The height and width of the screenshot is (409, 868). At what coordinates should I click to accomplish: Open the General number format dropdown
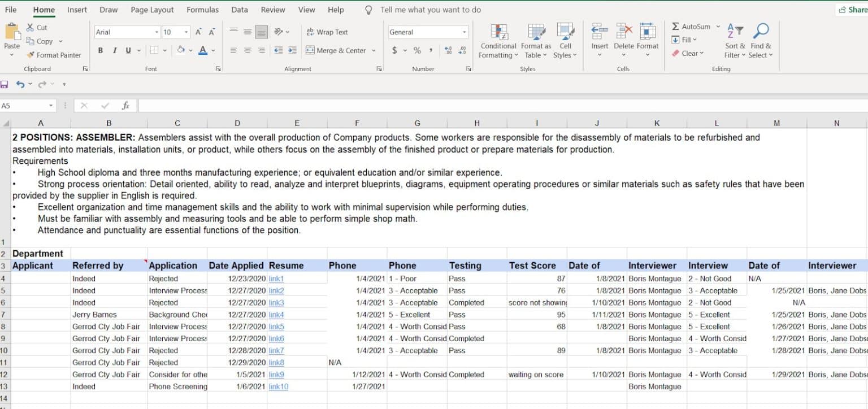(x=463, y=32)
